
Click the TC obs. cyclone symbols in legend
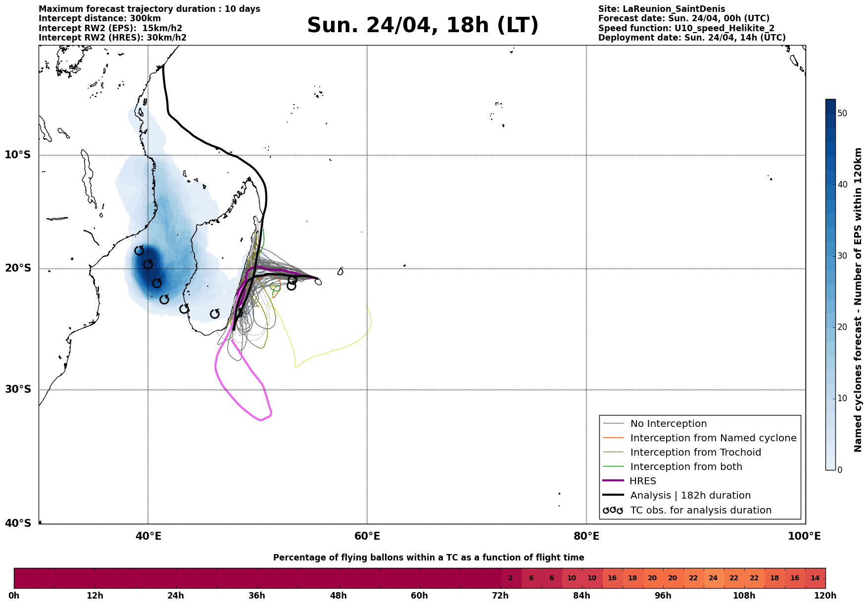[613, 510]
